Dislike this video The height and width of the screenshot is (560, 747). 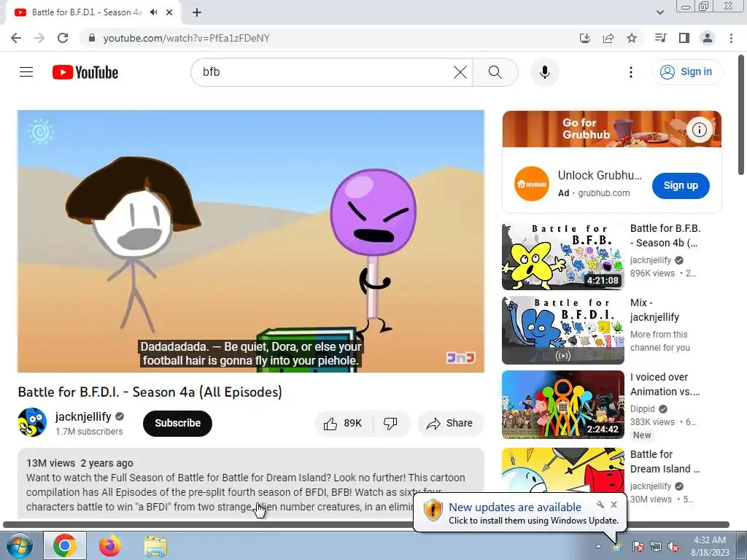coord(391,423)
